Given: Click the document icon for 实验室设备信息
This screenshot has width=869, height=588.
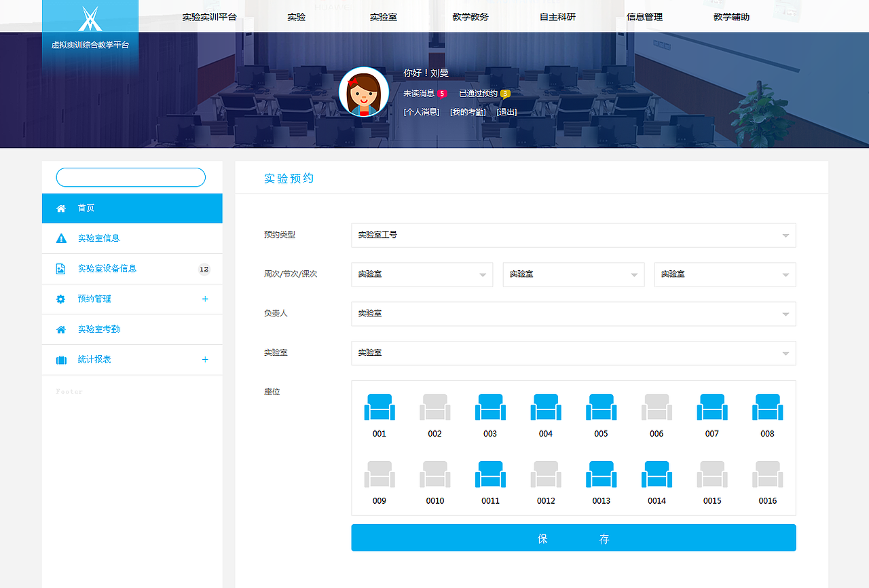Looking at the screenshot, I should 61,269.
